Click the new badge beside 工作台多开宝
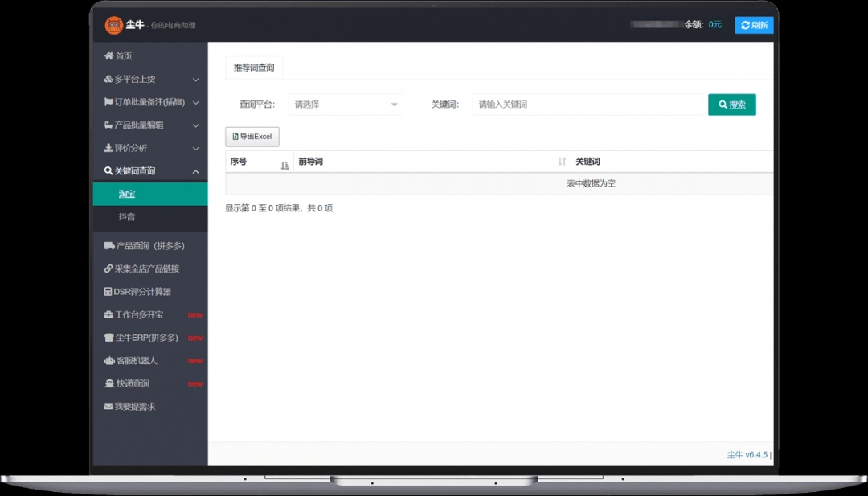Image resolution: width=868 pixels, height=496 pixels. [194, 315]
